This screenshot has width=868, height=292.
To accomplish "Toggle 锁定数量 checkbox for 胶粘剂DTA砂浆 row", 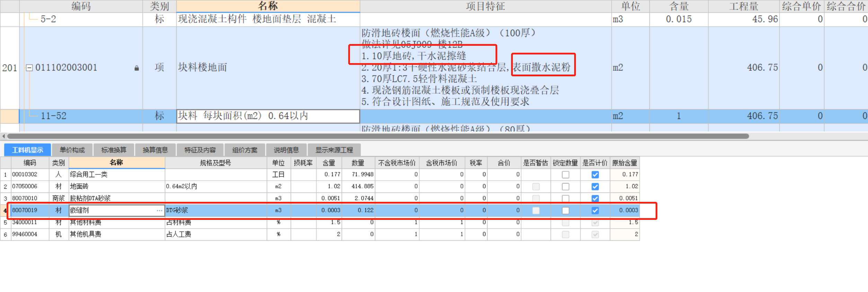I will (565, 198).
